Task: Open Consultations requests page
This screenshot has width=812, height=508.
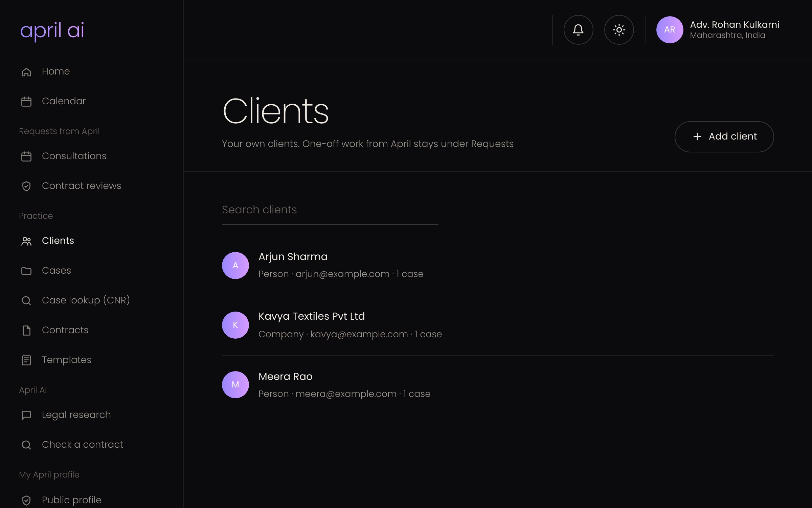Action: point(74,156)
